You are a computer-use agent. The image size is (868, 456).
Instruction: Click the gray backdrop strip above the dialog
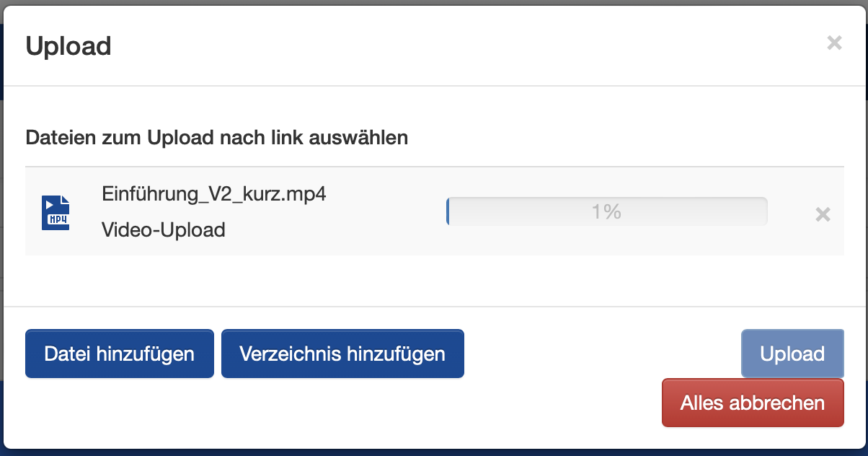click(433, 2)
